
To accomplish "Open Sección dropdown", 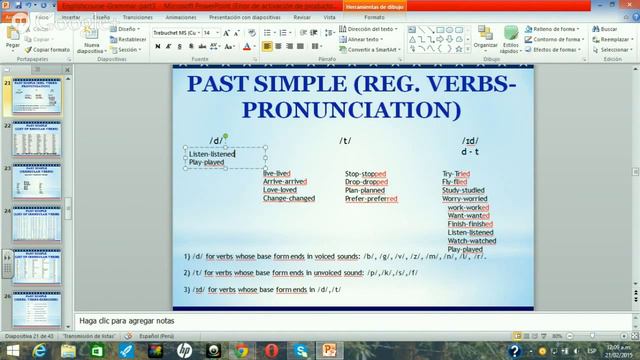I will [126, 50].
